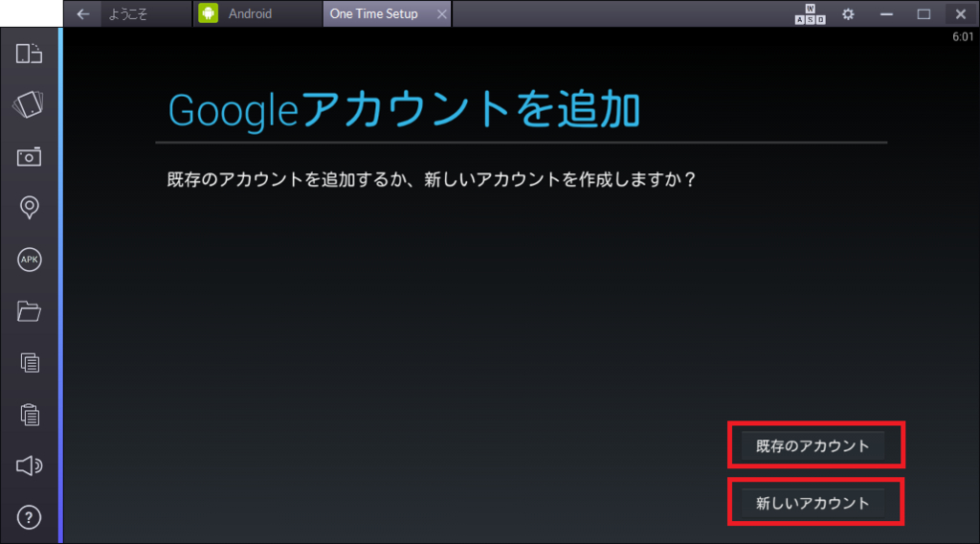Image resolution: width=980 pixels, height=544 pixels.
Task: Click the shake device icon
Action: (29, 104)
